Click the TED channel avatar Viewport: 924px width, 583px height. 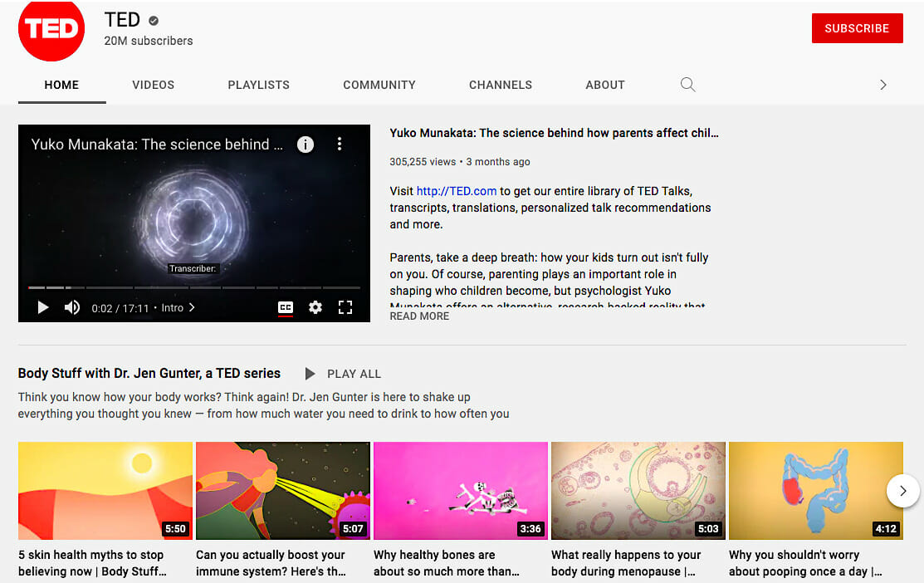pos(51,30)
